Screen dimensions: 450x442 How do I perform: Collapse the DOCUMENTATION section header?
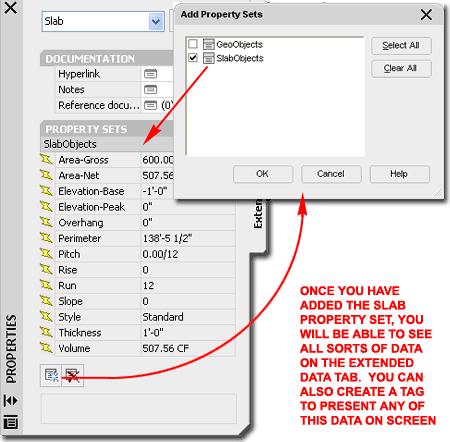point(107,59)
